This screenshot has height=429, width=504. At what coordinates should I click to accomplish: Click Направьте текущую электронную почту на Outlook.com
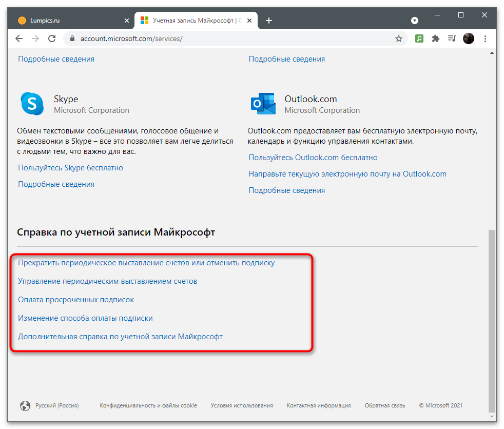coord(347,174)
